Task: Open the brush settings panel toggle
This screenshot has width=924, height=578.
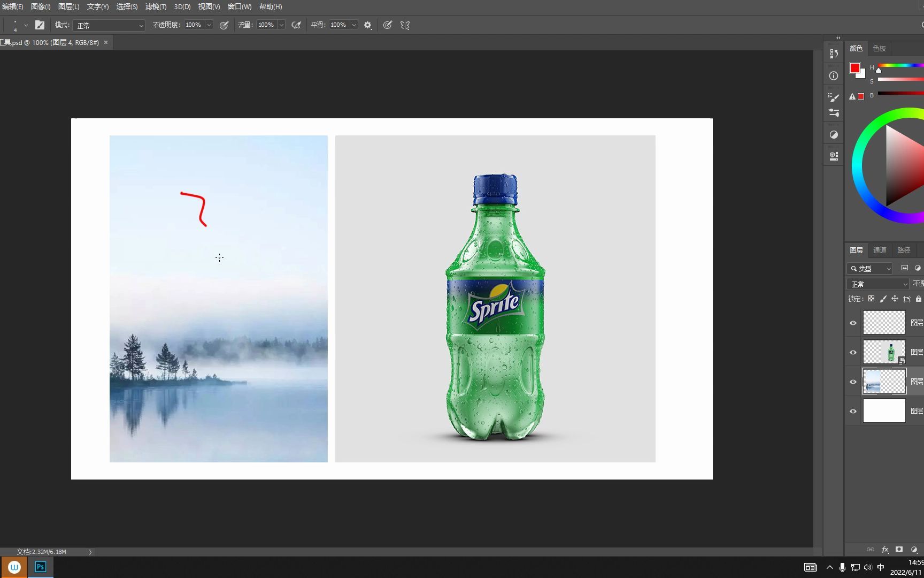Action: (40, 25)
